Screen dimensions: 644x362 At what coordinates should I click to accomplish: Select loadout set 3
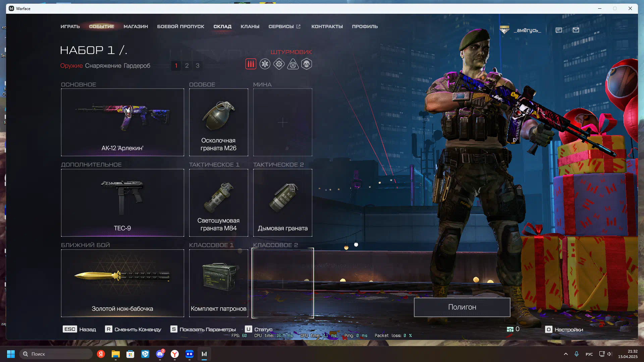click(198, 66)
